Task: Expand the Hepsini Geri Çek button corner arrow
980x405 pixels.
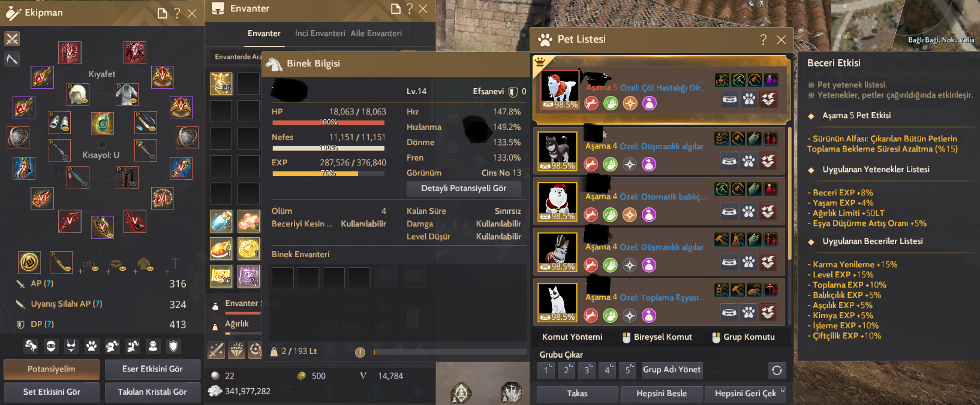Action: pos(783,390)
